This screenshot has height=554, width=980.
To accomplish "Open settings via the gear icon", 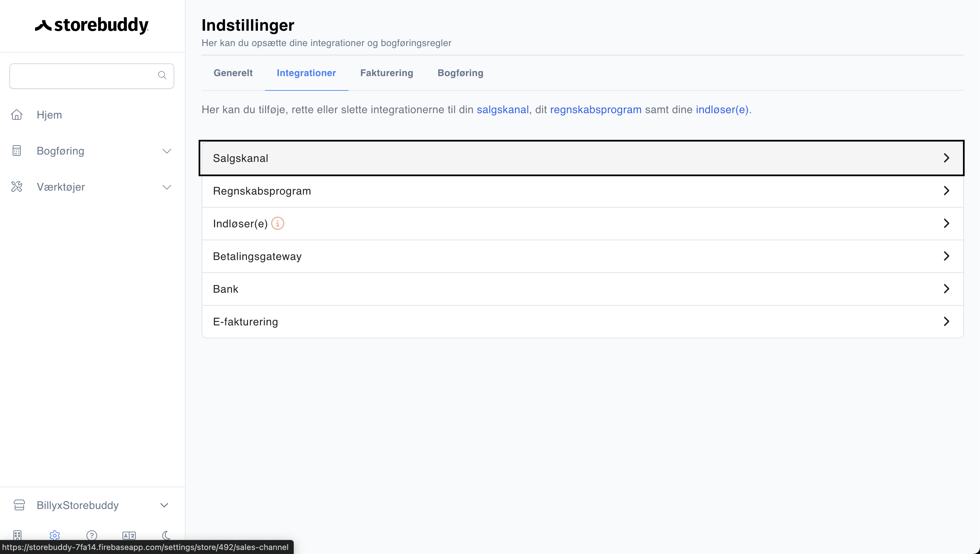I will tap(55, 535).
